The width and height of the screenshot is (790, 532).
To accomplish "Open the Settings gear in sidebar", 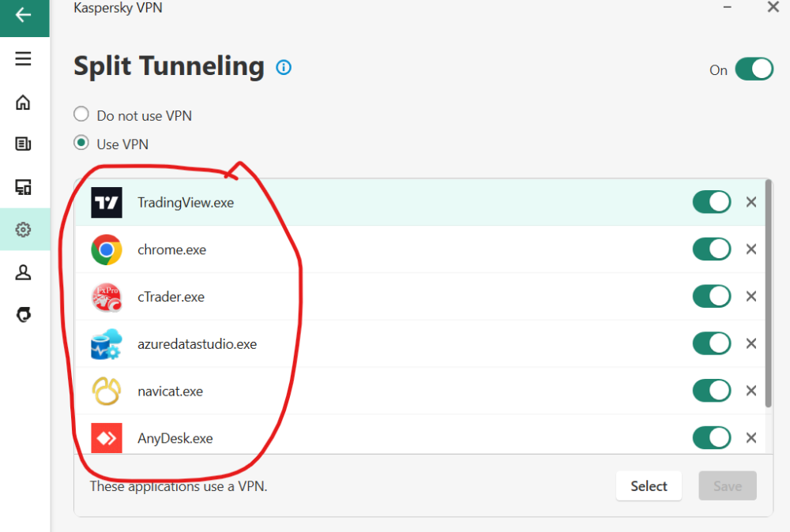I will (x=24, y=230).
